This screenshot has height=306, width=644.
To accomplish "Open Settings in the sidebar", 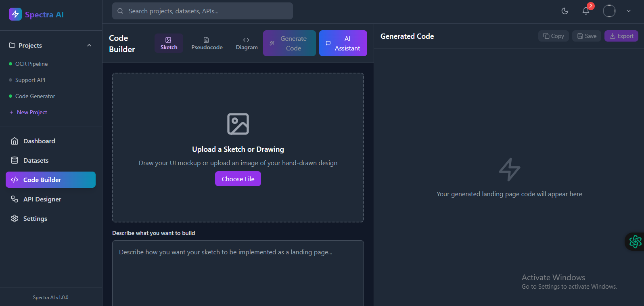I will [51, 218].
